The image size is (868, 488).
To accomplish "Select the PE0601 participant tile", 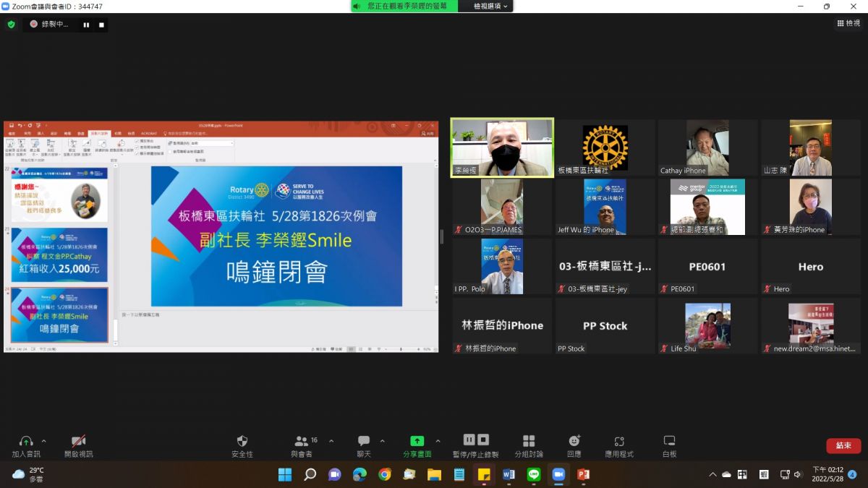I will (707, 266).
